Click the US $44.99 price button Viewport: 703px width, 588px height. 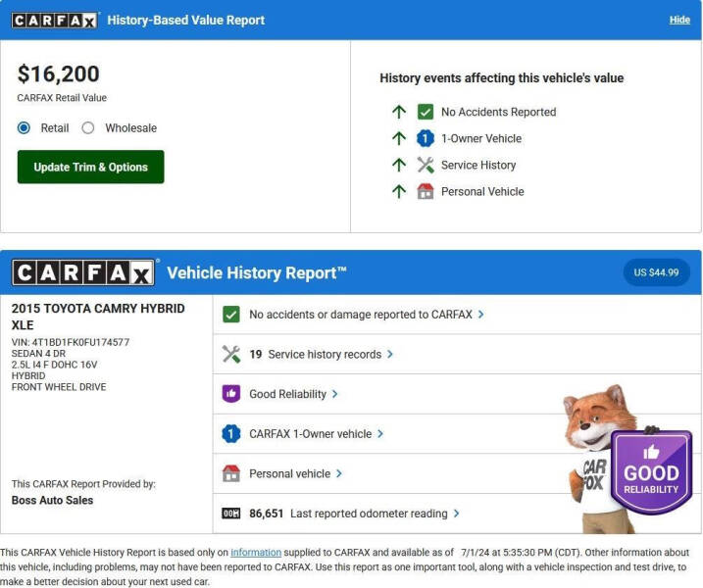click(656, 272)
